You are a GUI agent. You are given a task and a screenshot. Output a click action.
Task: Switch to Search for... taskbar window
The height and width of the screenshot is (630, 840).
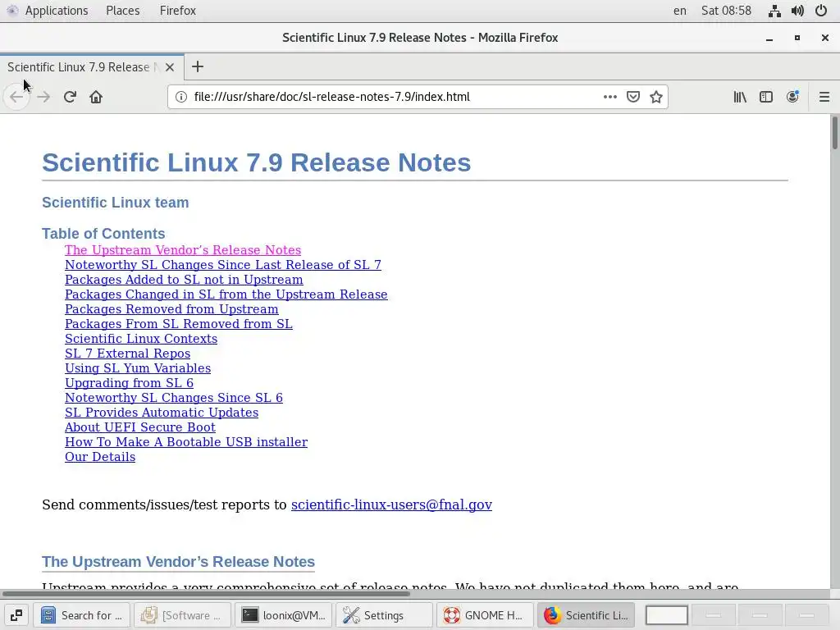[81, 615]
